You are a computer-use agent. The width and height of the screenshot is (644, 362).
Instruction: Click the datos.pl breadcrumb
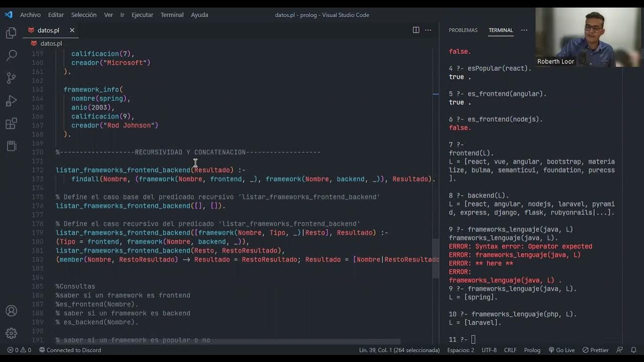[51, 44]
